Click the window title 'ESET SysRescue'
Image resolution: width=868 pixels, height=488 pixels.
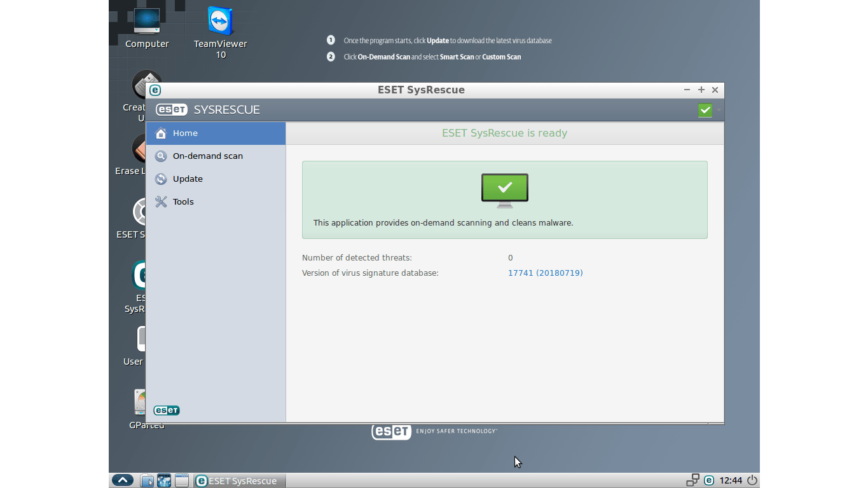point(421,90)
